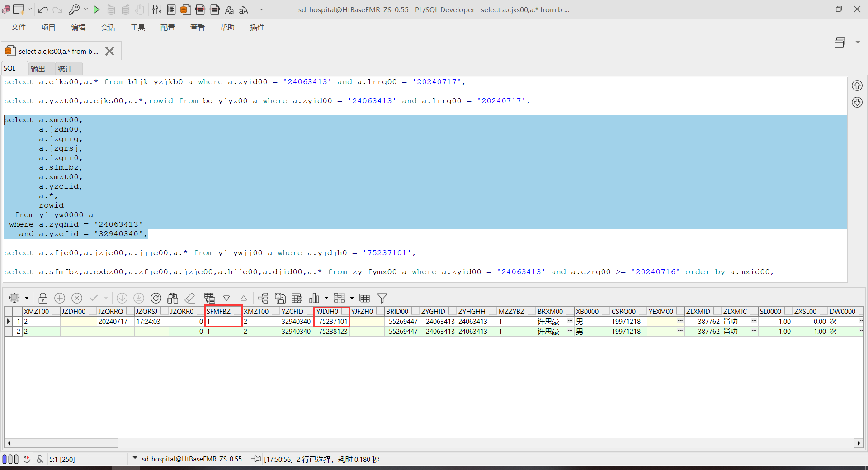Click the binoculars query icon

click(x=173, y=298)
